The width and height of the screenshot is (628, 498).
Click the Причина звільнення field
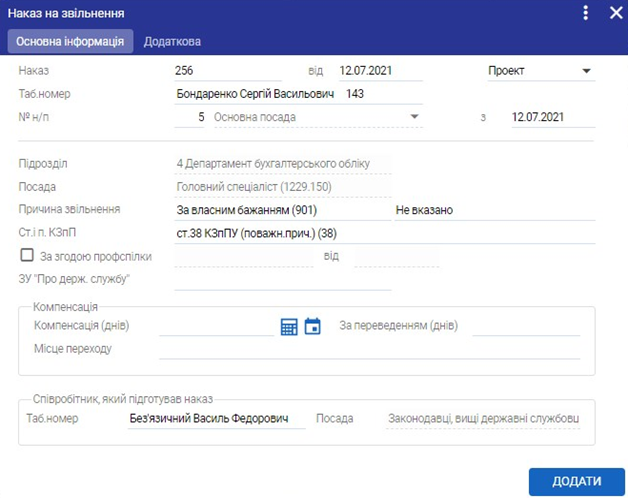(x=282, y=210)
